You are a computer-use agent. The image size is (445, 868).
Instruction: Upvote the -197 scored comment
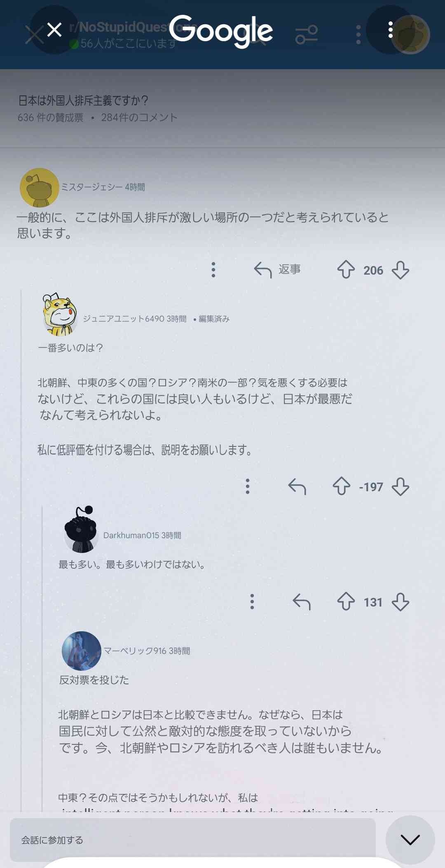[342, 486]
